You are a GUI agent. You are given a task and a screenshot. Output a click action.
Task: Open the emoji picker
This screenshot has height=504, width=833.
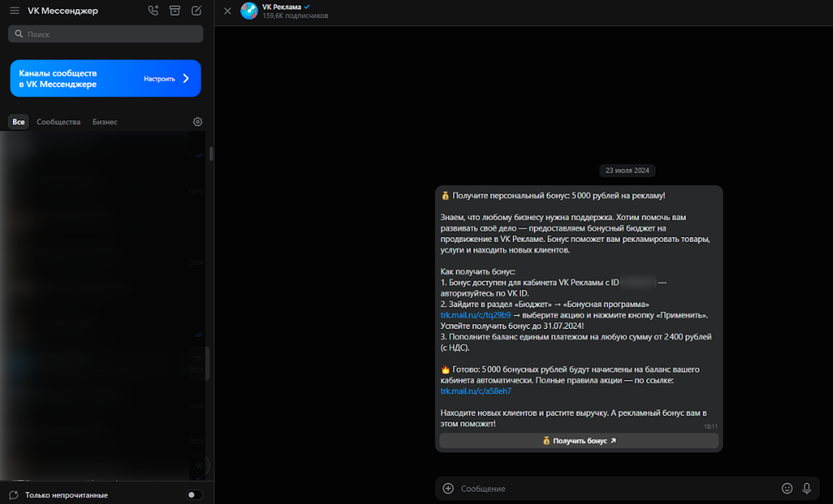point(787,489)
